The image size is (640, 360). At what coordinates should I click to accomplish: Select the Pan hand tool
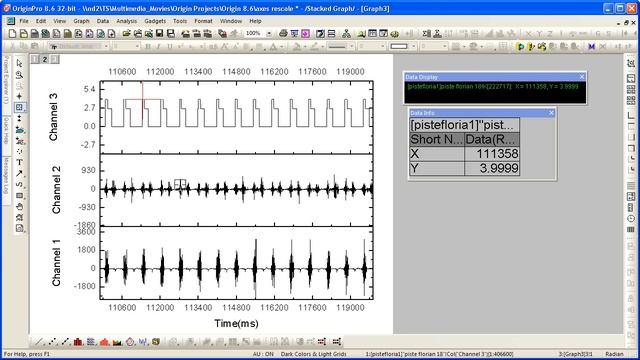[19, 207]
